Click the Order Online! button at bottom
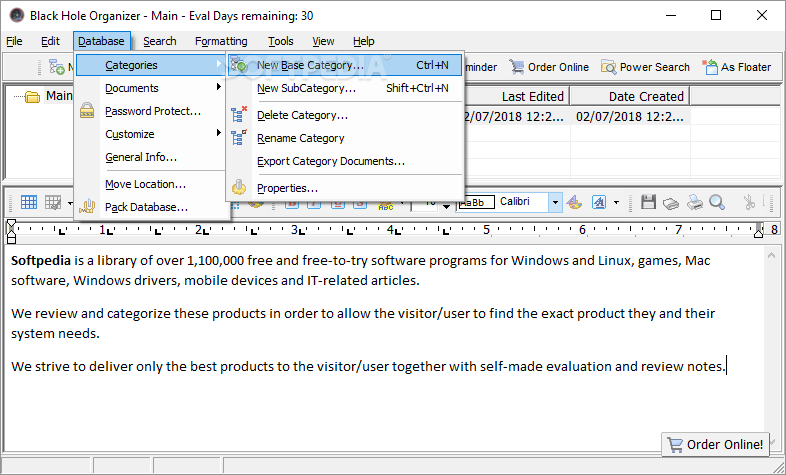This screenshot has width=786, height=475. coord(715,444)
